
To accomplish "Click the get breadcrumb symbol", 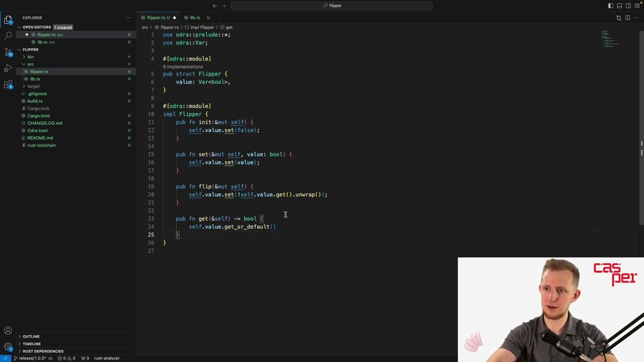I will tap(226, 27).
